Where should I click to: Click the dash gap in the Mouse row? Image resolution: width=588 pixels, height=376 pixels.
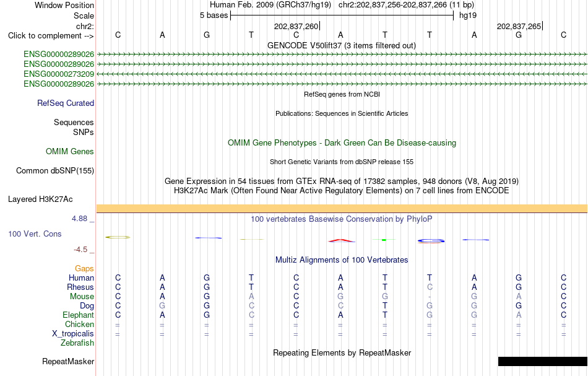[x=430, y=297]
